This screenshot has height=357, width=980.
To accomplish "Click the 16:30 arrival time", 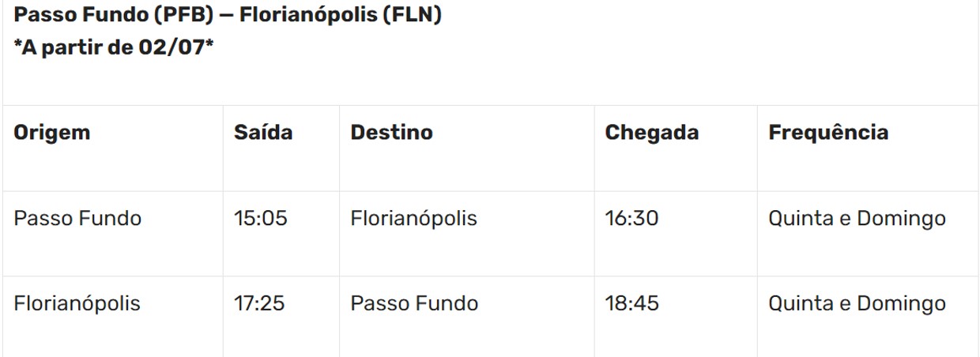I will click(x=631, y=219).
